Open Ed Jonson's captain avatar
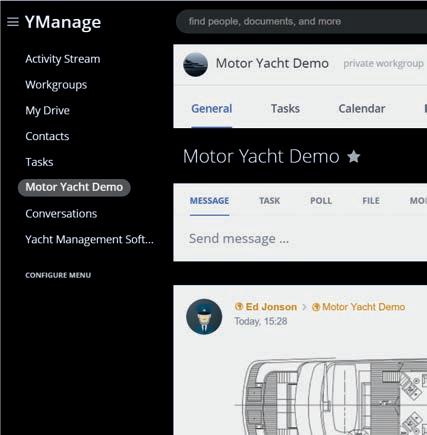Image resolution: width=427 pixels, height=435 pixels. (x=204, y=317)
